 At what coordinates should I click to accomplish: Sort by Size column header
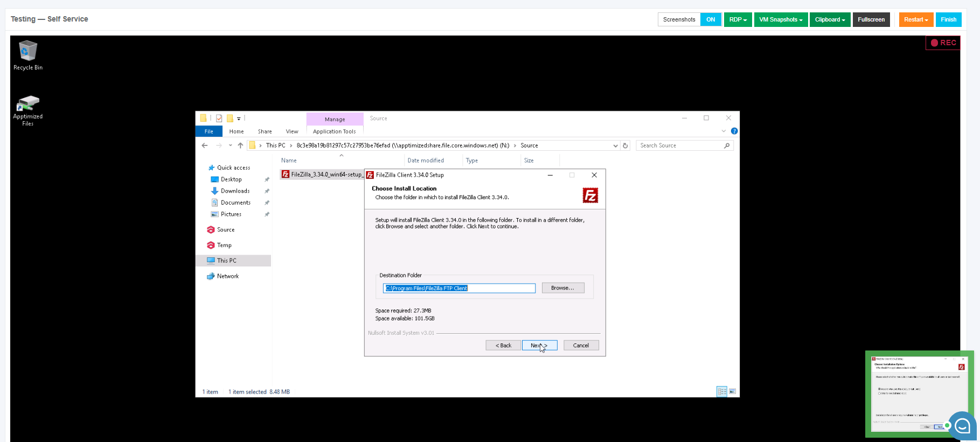[x=529, y=160]
